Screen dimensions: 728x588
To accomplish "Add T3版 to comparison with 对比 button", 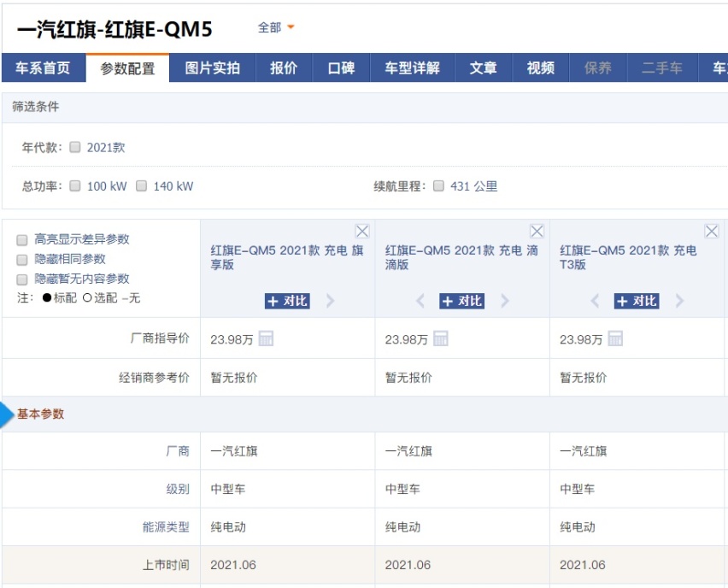I will pos(637,301).
